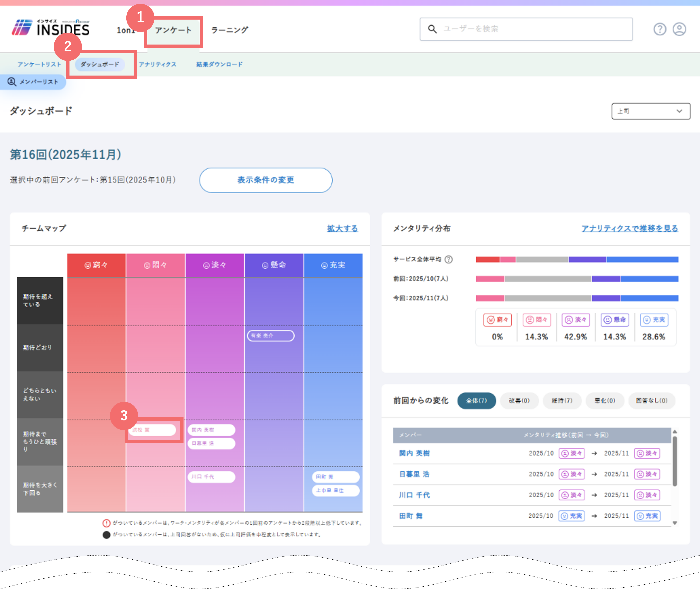700x589 pixels.
Task: Select the 悪化(0) filter pill
Action: click(x=605, y=401)
